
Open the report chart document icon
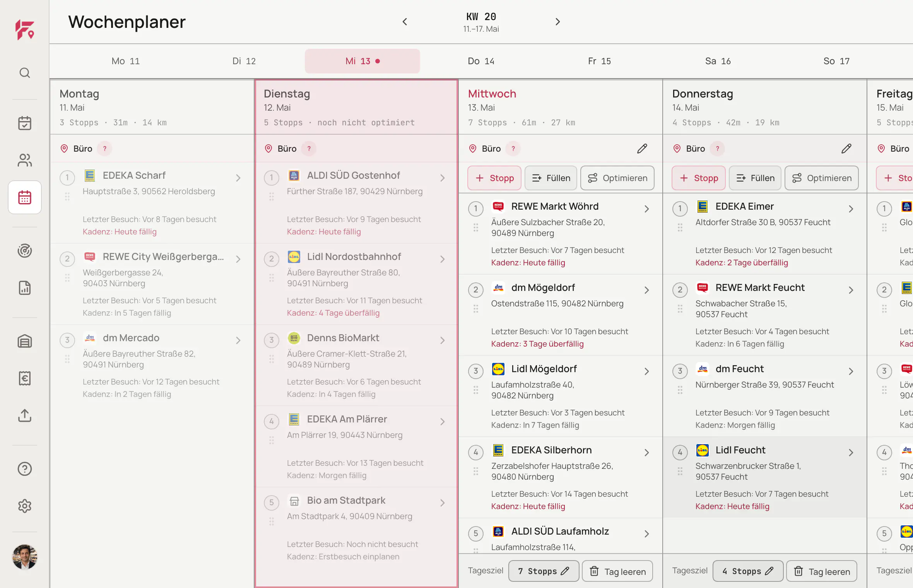coord(25,288)
